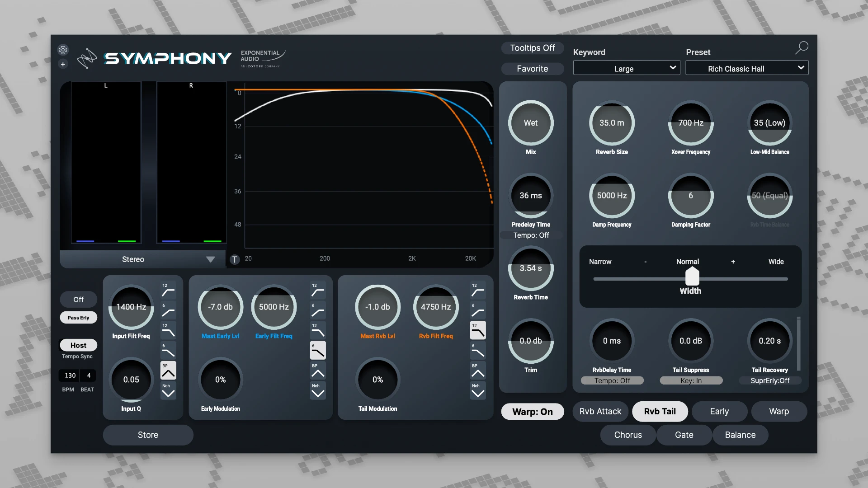Screen dimensions: 868x488
Task: Click the Store button
Action: click(x=148, y=435)
